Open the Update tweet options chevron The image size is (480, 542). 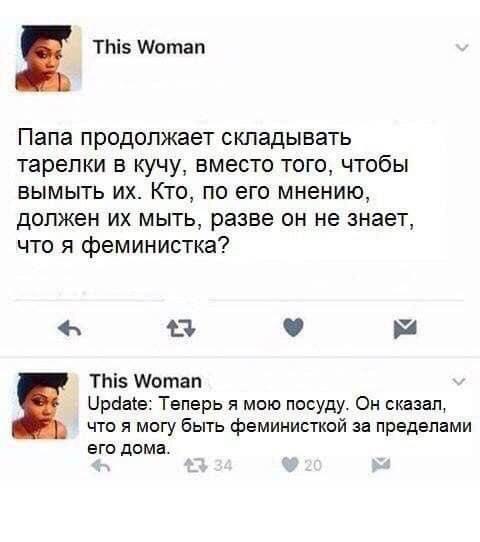pyautogui.click(x=460, y=382)
